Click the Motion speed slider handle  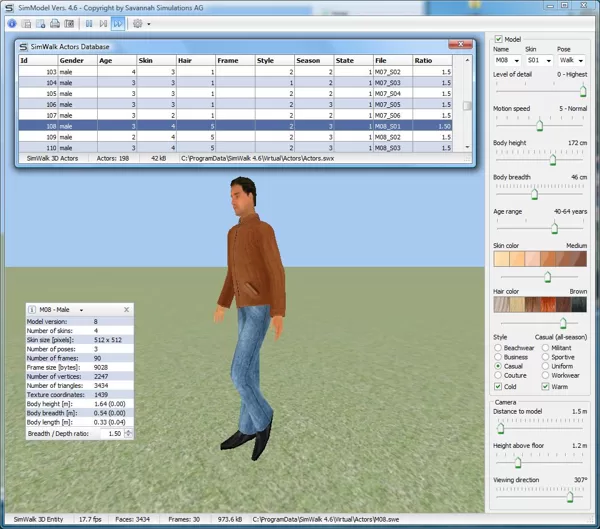pos(540,125)
